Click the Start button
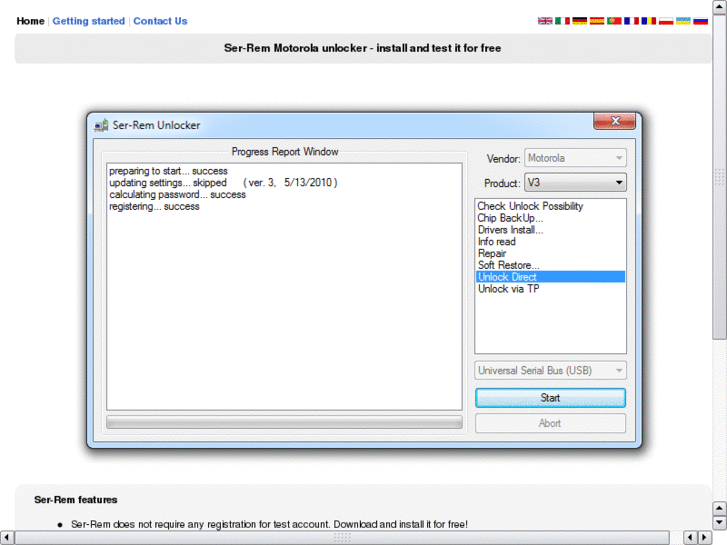The height and width of the screenshot is (545, 727). [550, 398]
